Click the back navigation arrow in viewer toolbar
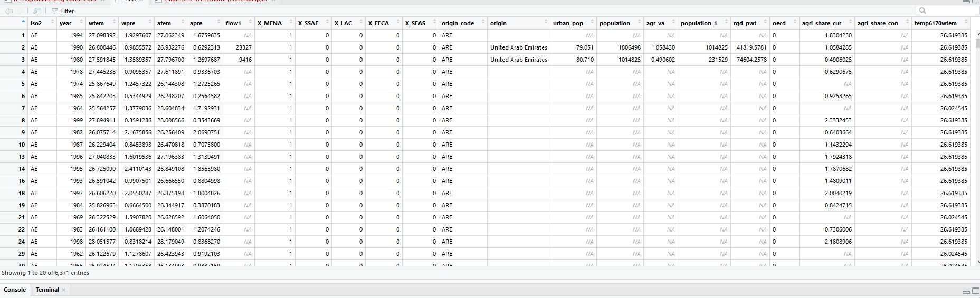This screenshot has height=298, width=980. 8,11
